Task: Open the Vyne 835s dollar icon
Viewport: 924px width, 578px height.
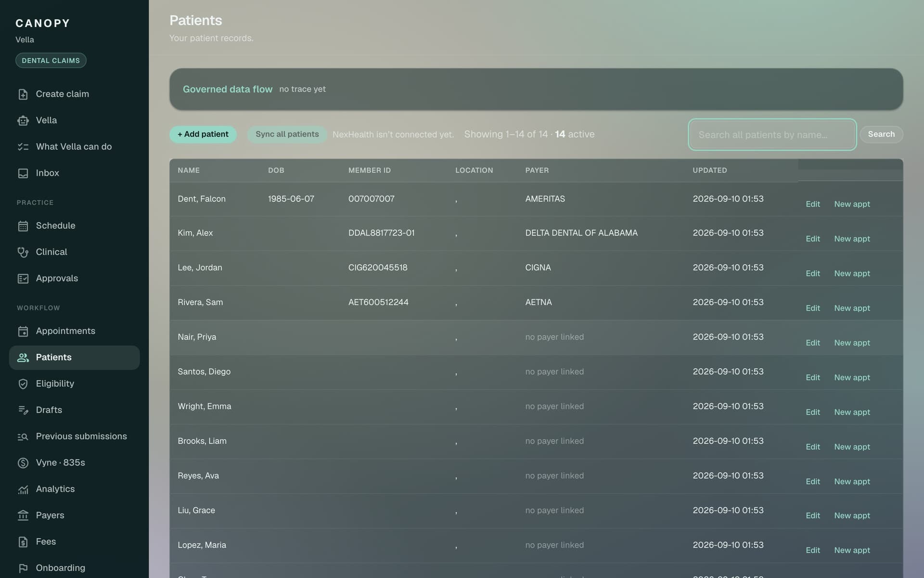Action: (x=23, y=463)
